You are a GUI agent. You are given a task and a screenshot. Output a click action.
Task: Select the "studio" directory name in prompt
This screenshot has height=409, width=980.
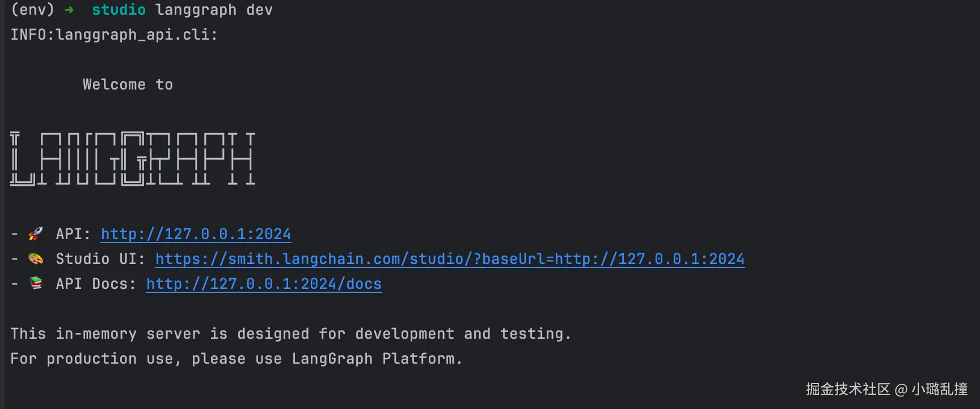coord(119,10)
